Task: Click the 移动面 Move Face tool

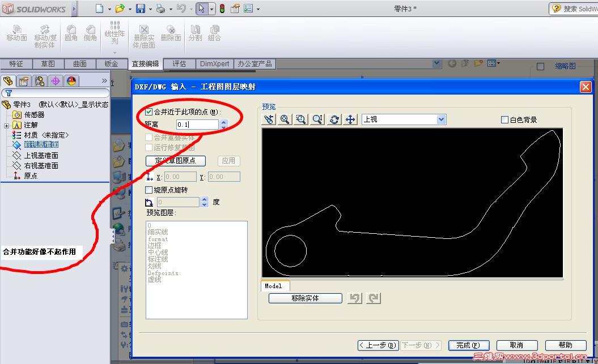Action: 17,33
